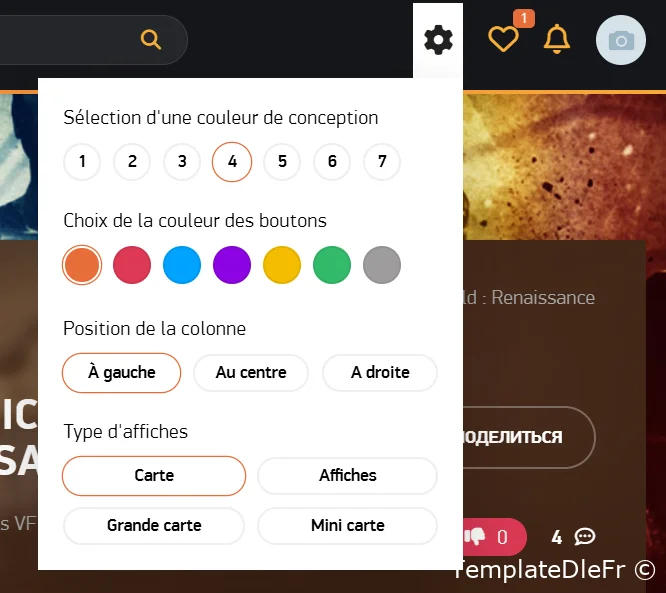Select design color number 6
The height and width of the screenshot is (593, 666).
tap(332, 162)
